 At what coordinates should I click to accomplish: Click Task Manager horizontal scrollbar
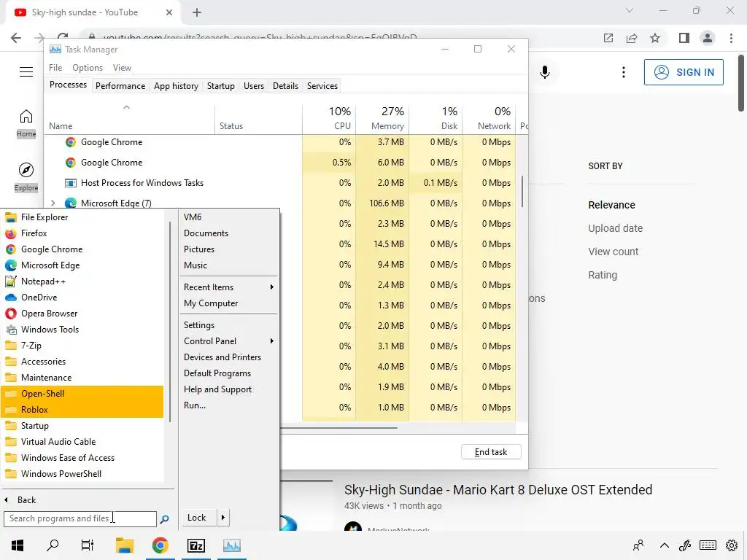(x=338, y=427)
